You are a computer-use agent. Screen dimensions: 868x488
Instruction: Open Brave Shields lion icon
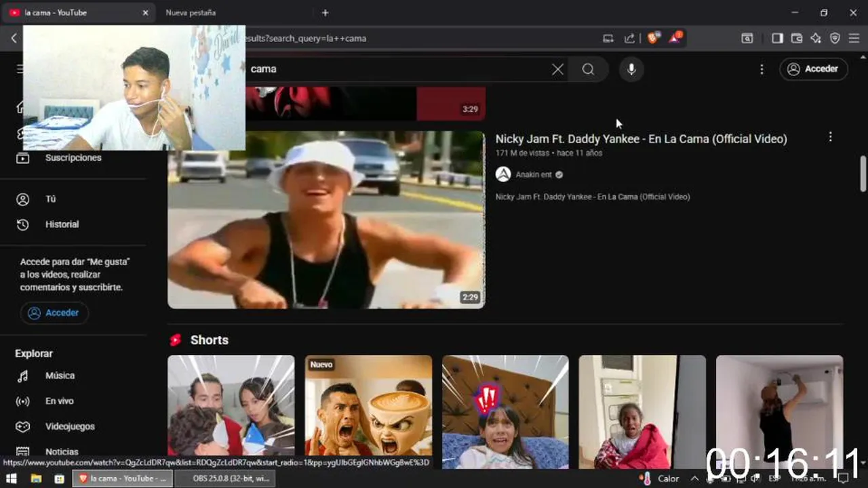point(652,38)
